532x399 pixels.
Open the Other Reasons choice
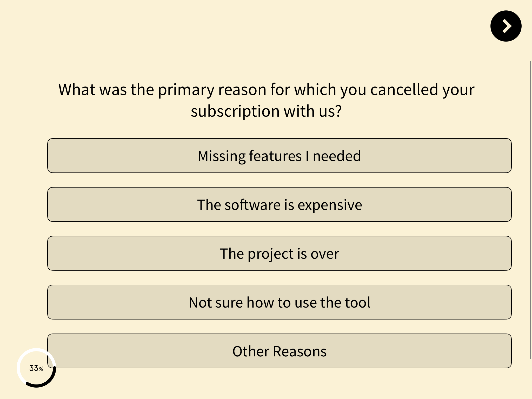[279, 351]
